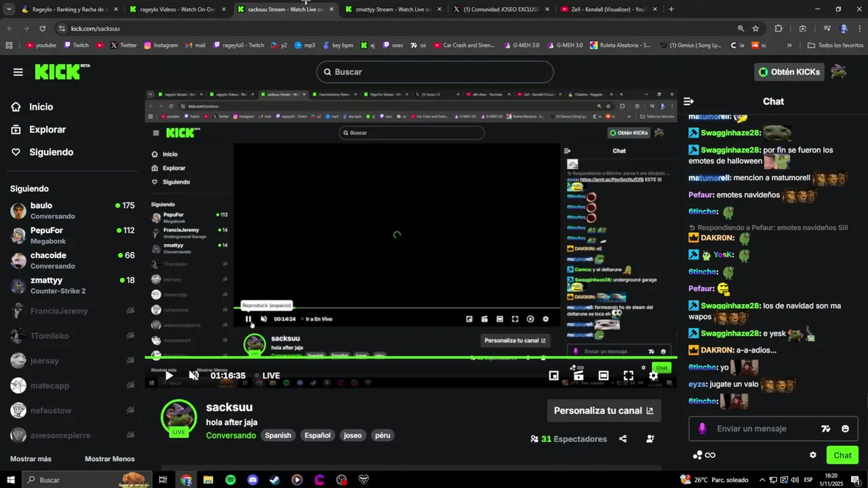
Task: Open sacksuu's channel avatar
Action: pyautogui.click(x=178, y=416)
